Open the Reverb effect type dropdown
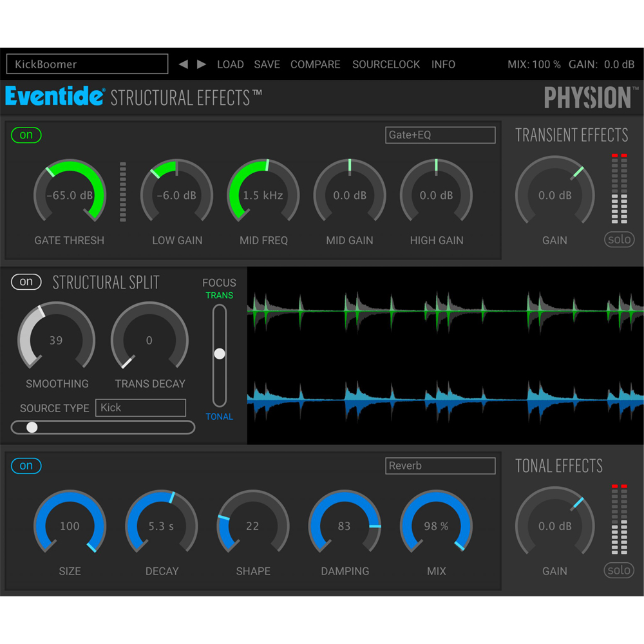 (x=440, y=466)
